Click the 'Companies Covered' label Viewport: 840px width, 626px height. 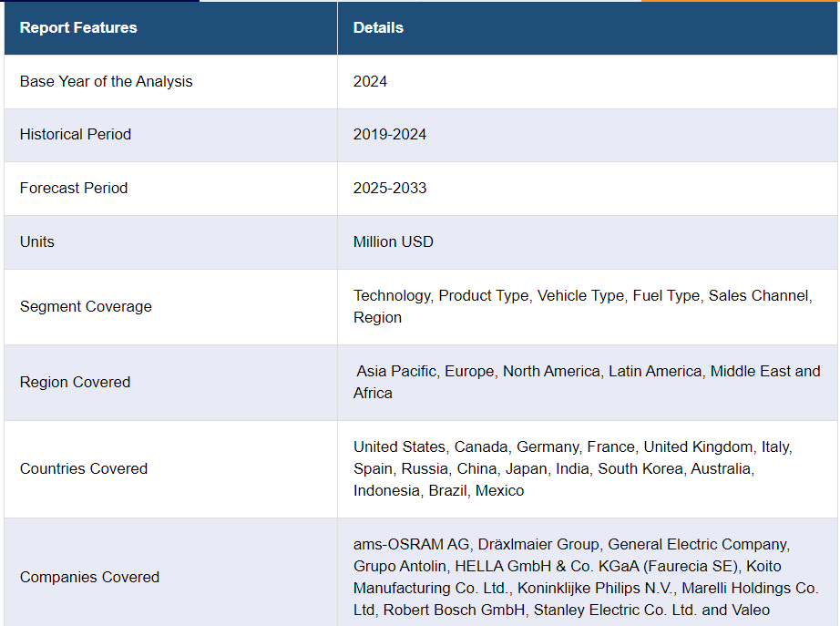pos(89,577)
